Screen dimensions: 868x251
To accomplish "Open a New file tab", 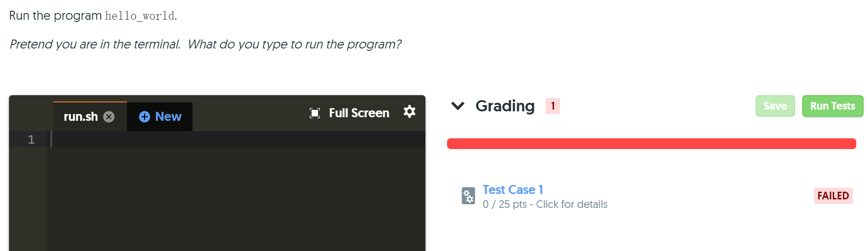I will coord(160,117).
